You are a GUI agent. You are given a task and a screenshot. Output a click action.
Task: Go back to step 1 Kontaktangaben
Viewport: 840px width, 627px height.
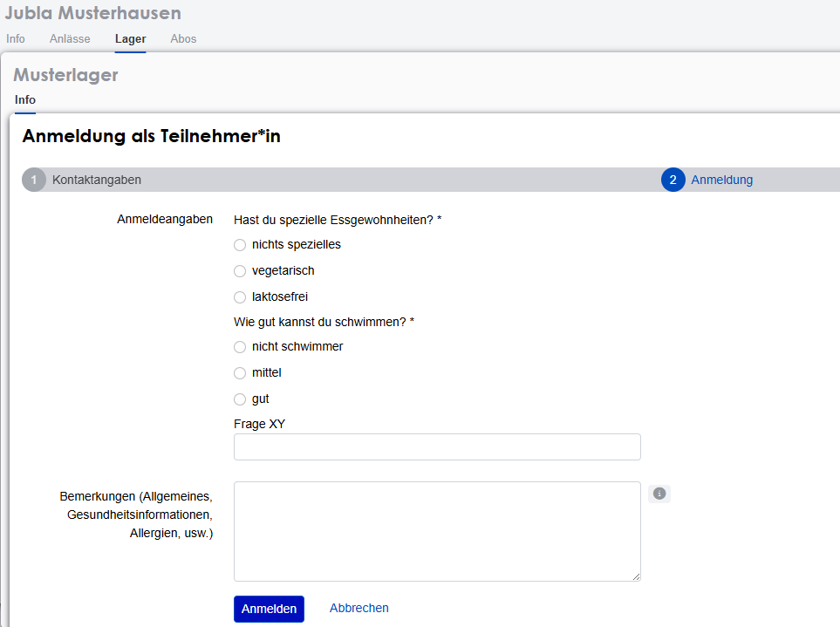(82, 180)
